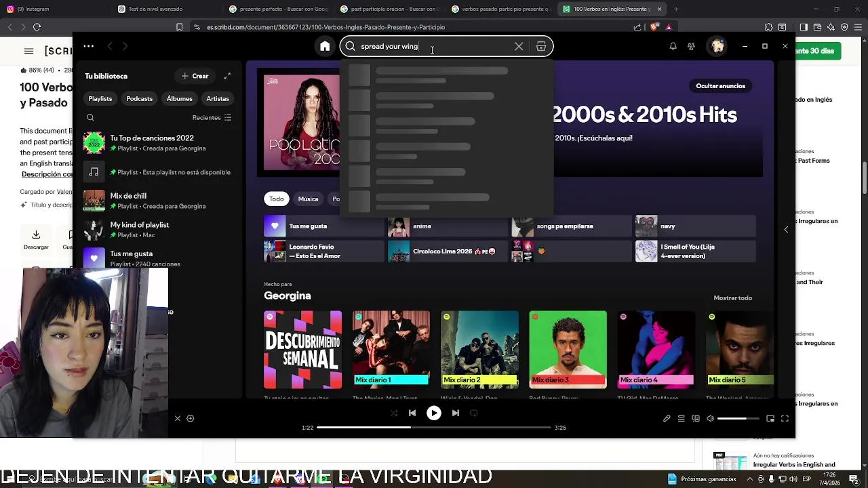The width and height of the screenshot is (868, 488).
Task: Open Tu Top de canciones 2022 playlist
Action: click(x=158, y=143)
